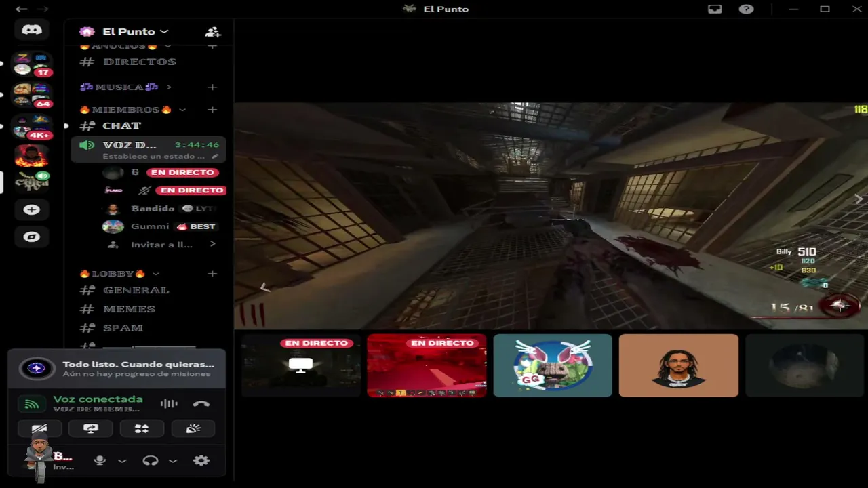Mute the microphone
This screenshot has width=868, height=488.
click(100, 460)
